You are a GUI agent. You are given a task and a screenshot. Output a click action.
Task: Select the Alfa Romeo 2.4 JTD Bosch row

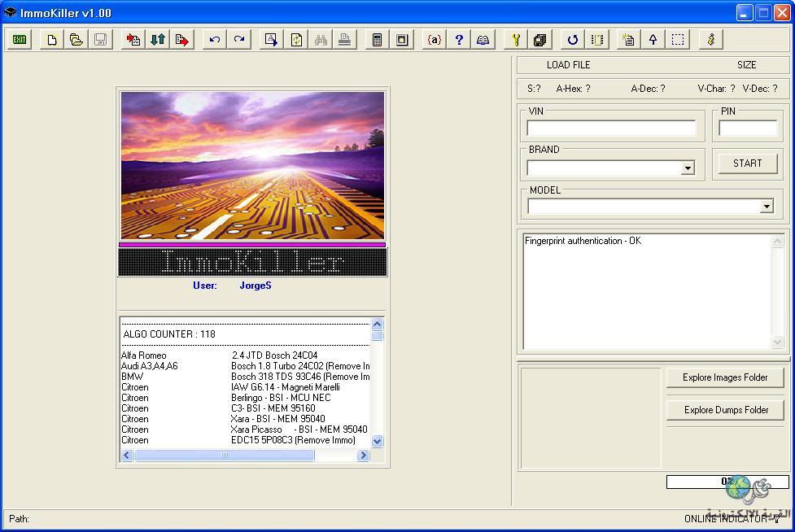click(246, 355)
